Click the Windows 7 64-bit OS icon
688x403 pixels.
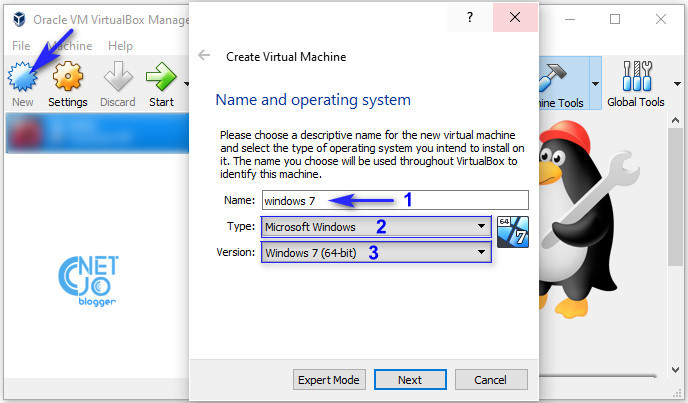[x=513, y=232]
